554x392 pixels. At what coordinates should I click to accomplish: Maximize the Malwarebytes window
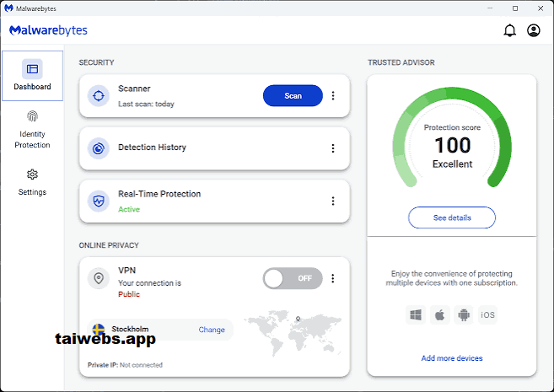click(515, 8)
